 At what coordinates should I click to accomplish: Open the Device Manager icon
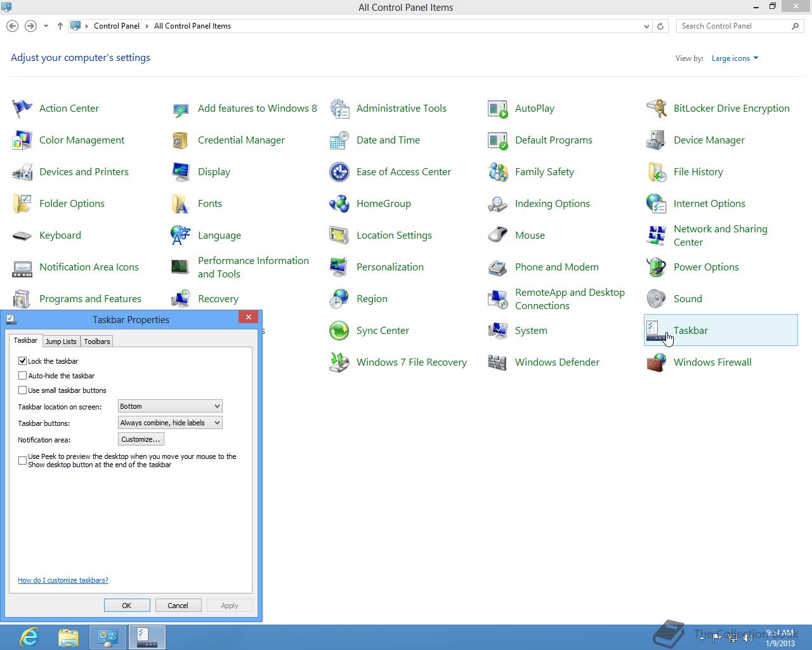[657, 140]
